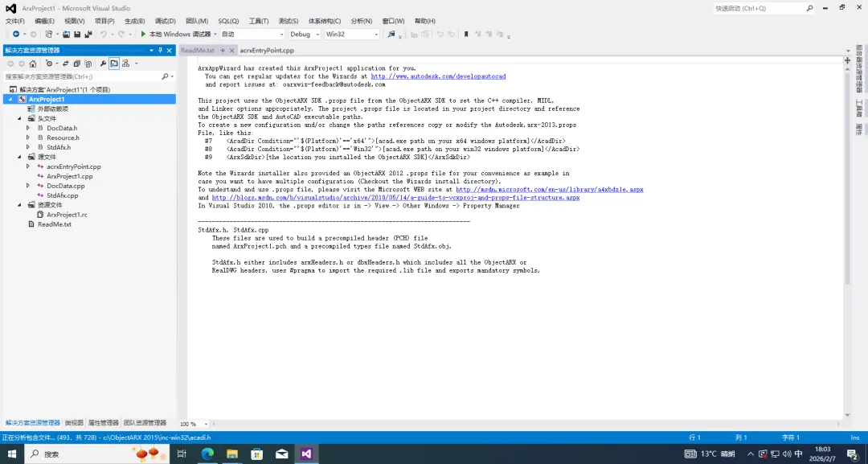Click the Save toolbar icon

[77, 35]
